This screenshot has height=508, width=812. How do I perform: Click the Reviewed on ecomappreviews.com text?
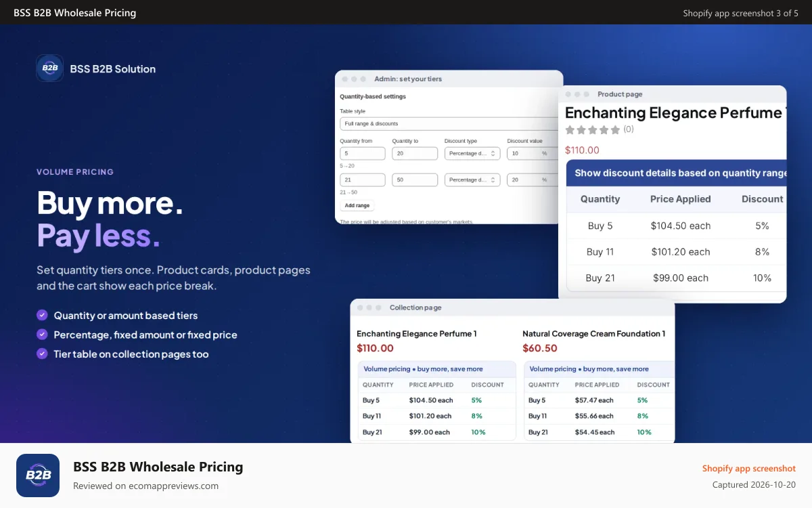pyautogui.click(x=145, y=486)
